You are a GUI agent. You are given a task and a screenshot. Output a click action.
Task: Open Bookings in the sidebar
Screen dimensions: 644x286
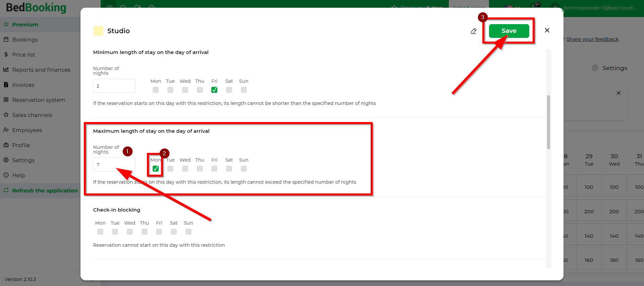tap(40, 40)
